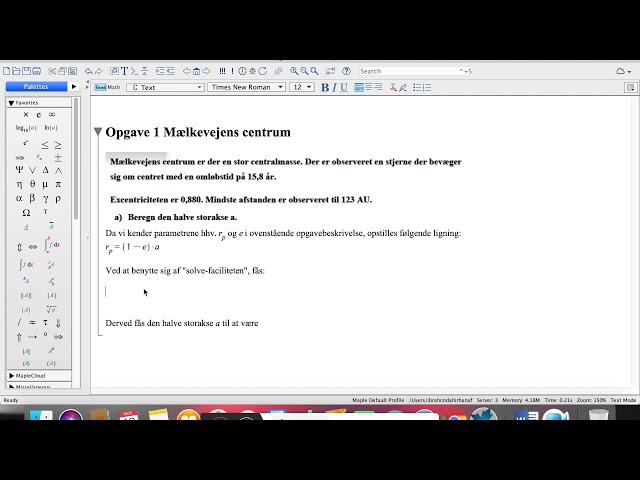The height and width of the screenshot is (480, 640).
Task: Open the MapleCloud cloud icon menu
Action: click(623, 71)
